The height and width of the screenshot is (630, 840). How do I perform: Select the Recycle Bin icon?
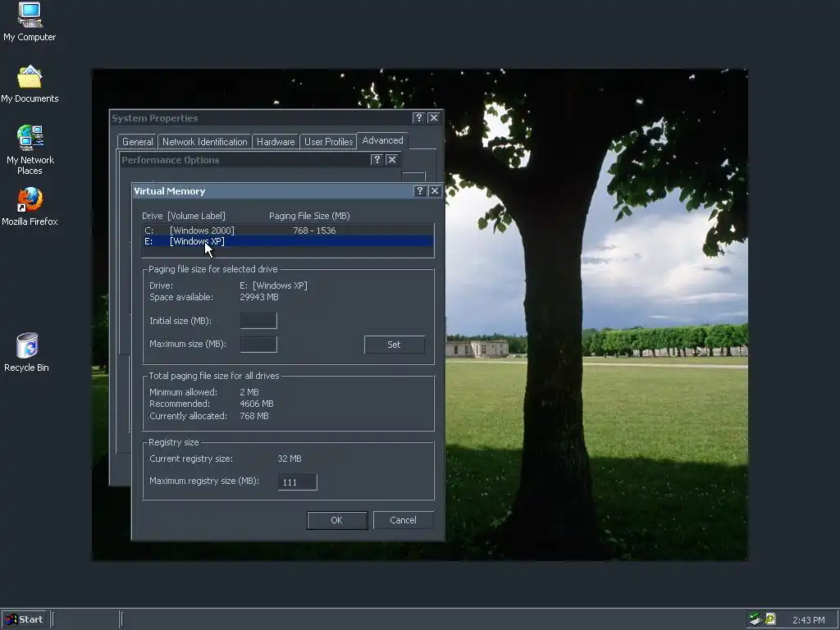[27, 352]
